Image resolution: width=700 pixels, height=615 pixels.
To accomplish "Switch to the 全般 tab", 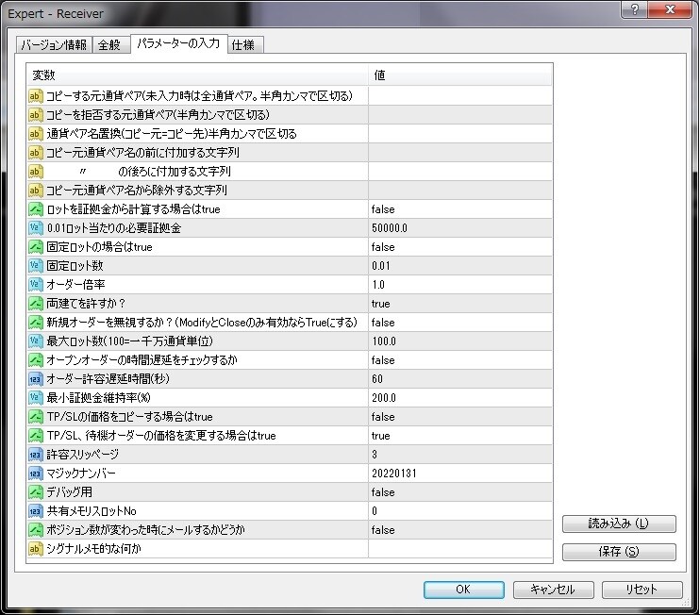I will click(x=109, y=45).
